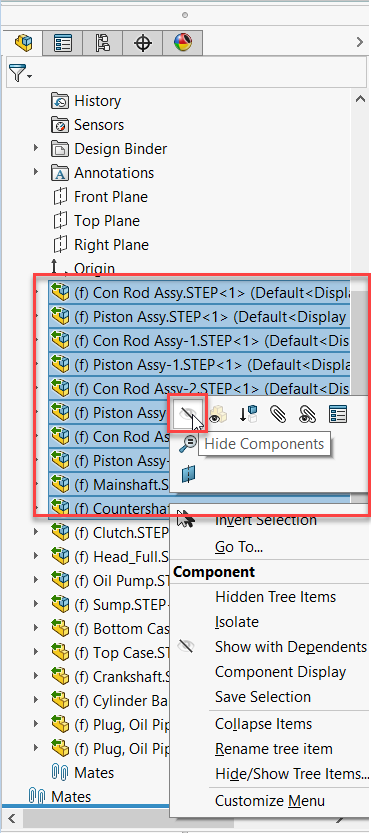Click the filter funnel dropdown

coord(20,72)
